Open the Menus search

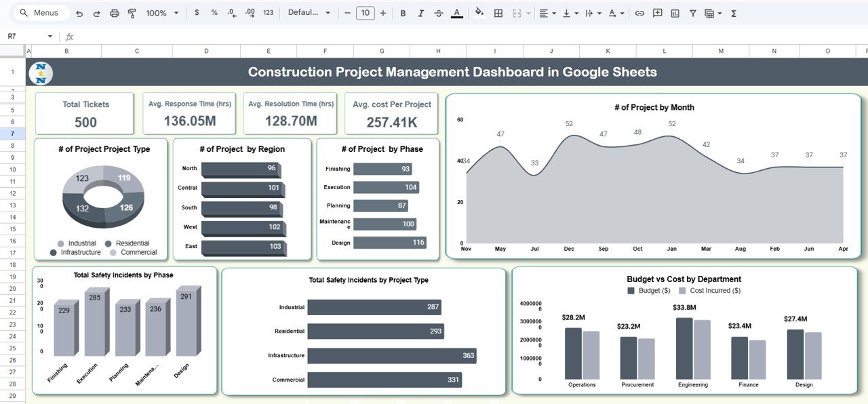coord(41,12)
